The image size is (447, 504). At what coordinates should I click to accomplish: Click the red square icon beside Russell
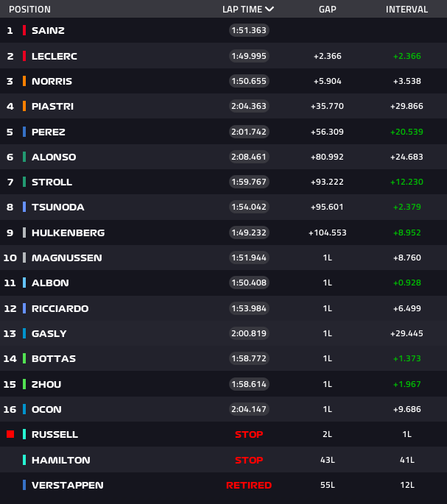point(10,434)
